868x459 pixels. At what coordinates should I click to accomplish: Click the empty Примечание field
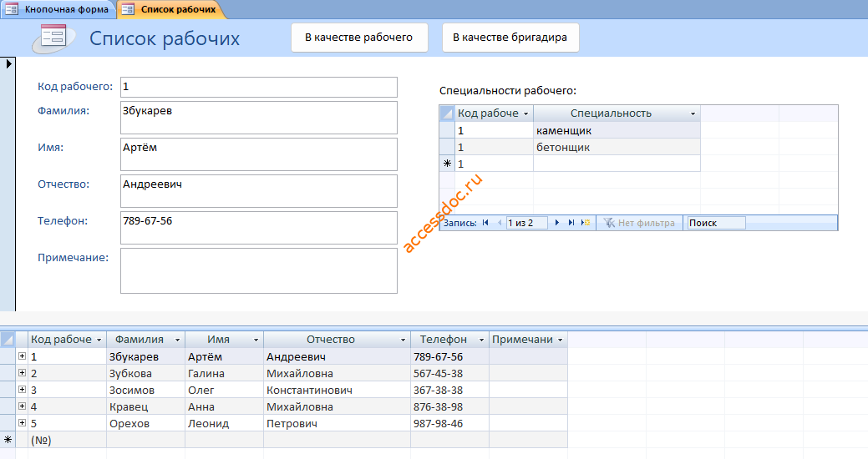[258, 270]
